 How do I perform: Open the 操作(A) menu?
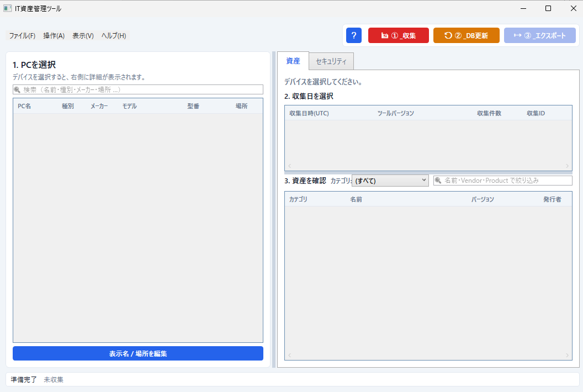click(x=54, y=36)
